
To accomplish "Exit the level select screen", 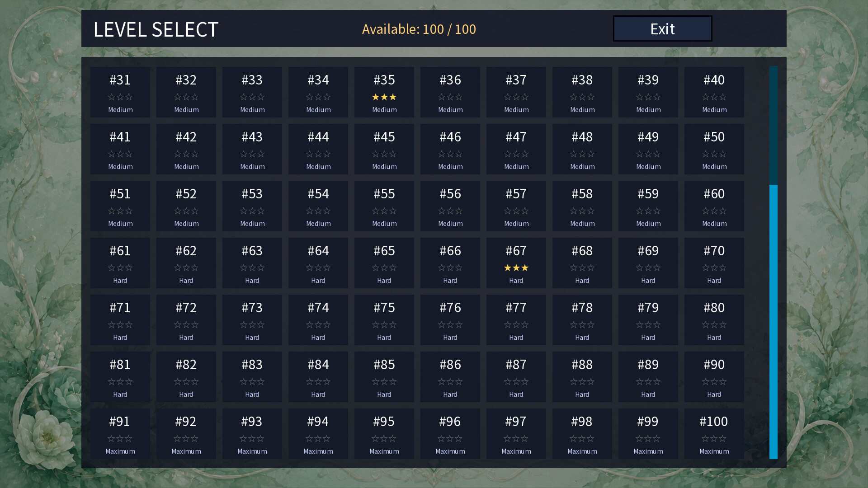I will pyautogui.click(x=662, y=28).
